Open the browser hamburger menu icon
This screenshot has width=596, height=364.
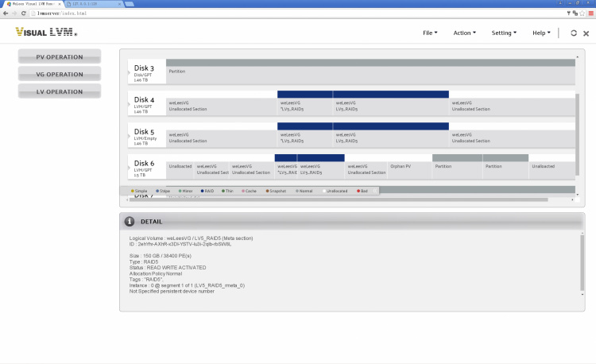(588, 14)
